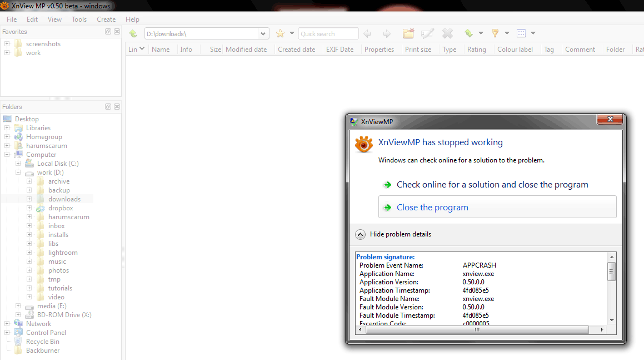
Task: Close the Folders panel
Action: (x=117, y=107)
